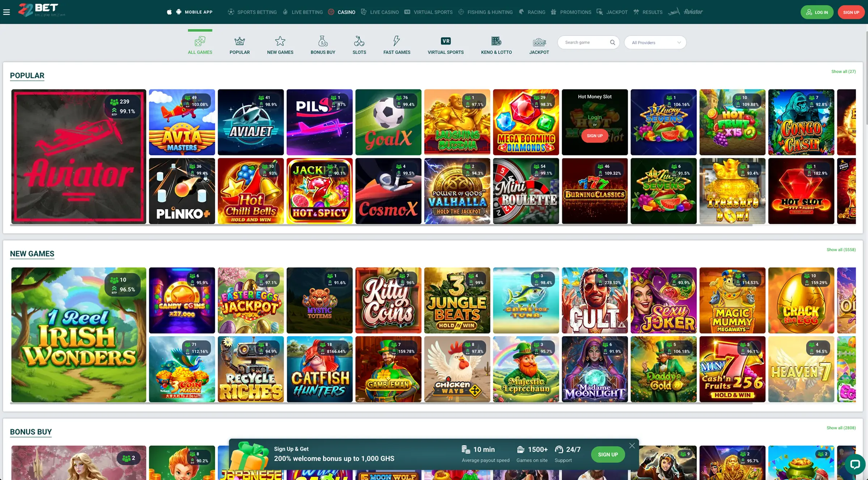The image size is (868, 480).
Task: Open Live Casino menu item
Action: click(380, 12)
